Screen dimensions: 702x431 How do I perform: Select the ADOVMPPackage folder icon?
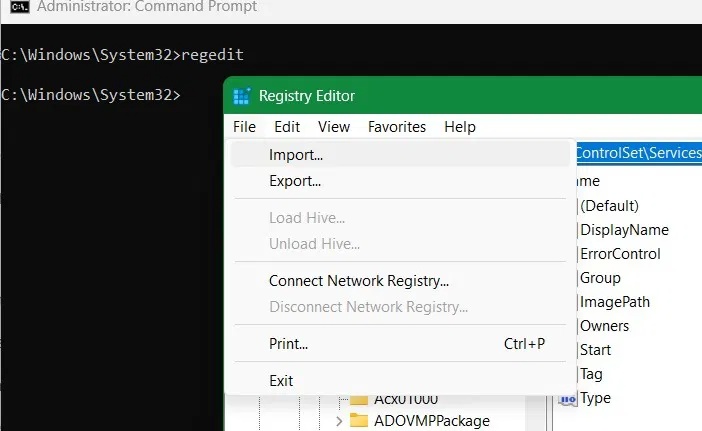[359, 421]
